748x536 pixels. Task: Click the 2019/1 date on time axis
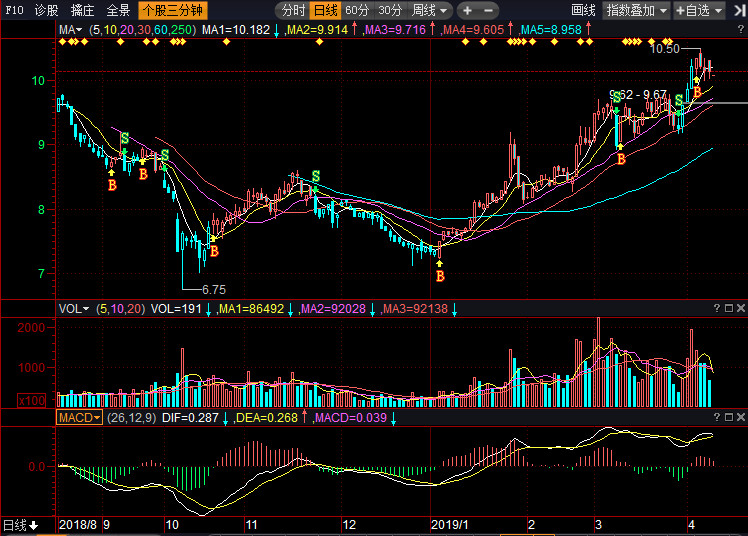pyautogui.click(x=449, y=524)
